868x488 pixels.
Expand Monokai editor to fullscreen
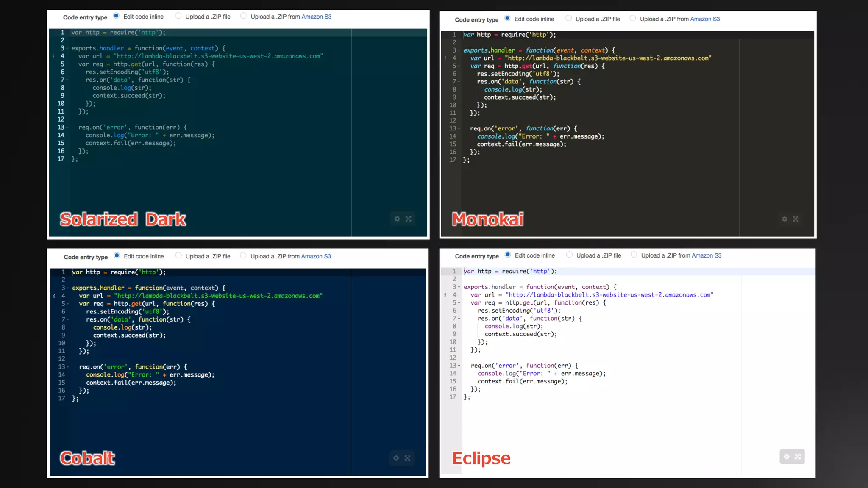click(796, 219)
